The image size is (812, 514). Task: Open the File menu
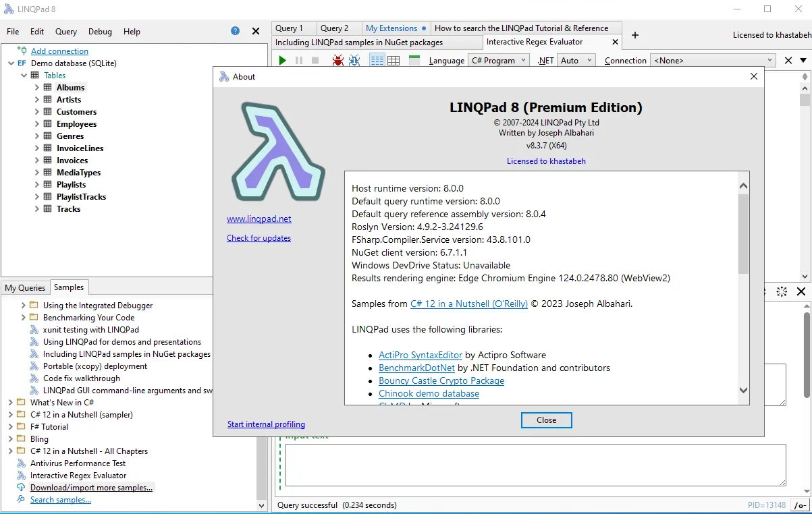[x=13, y=32]
